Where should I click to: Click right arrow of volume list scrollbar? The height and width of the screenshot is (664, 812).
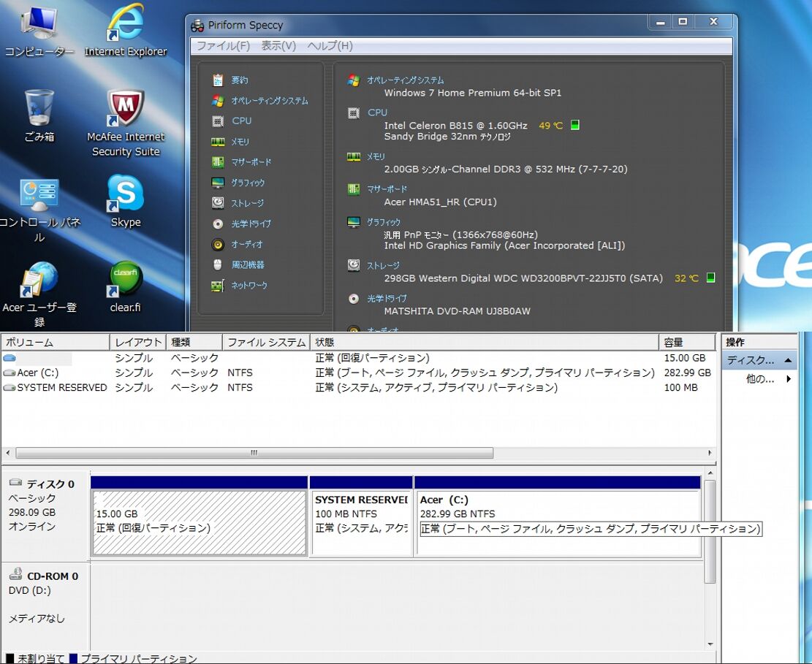pos(710,453)
